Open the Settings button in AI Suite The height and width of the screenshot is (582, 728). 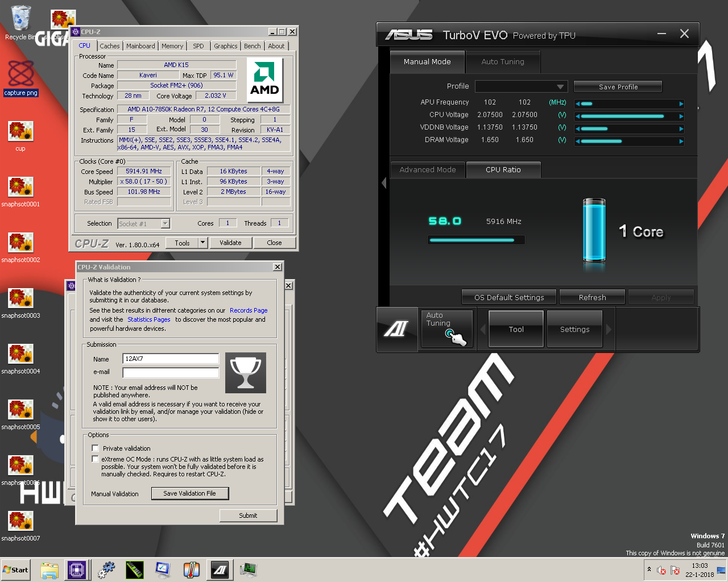[574, 329]
